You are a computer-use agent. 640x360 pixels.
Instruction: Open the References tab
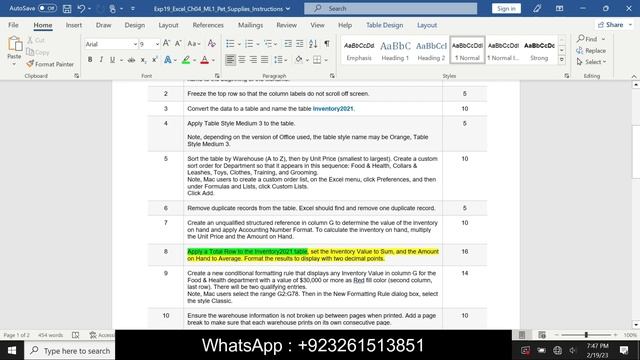coord(208,25)
